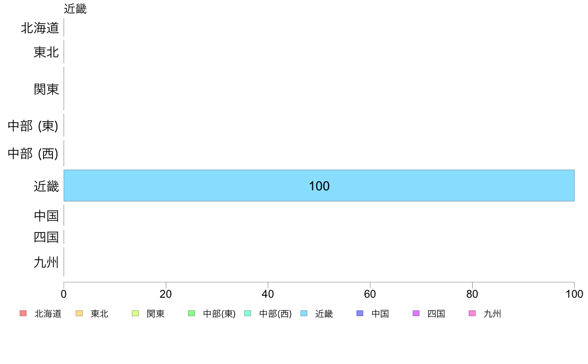Image resolution: width=588 pixels, height=364 pixels.
Task: Click the 北海道 red legend swatch
Action: tap(23, 314)
